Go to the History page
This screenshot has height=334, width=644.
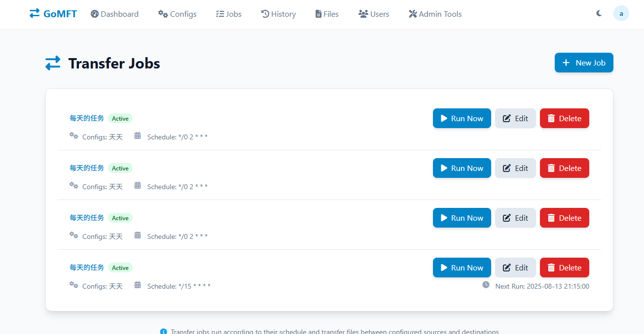(279, 14)
